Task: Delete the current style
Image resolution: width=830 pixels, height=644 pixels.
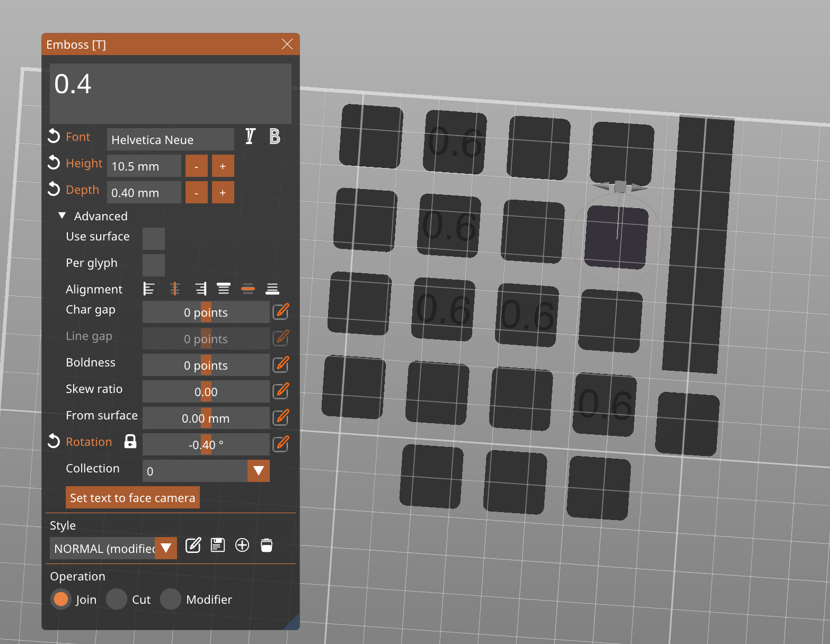Action: point(267,545)
